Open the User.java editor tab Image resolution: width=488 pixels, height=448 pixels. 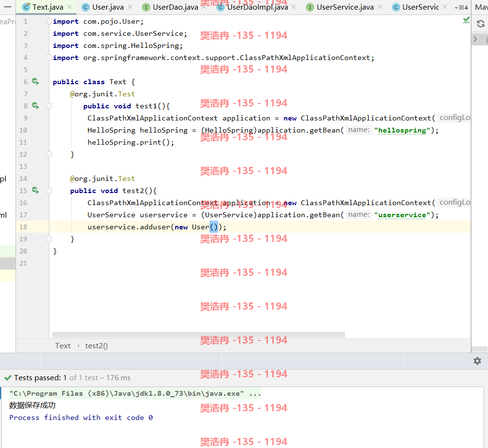pyautogui.click(x=108, y=7)
